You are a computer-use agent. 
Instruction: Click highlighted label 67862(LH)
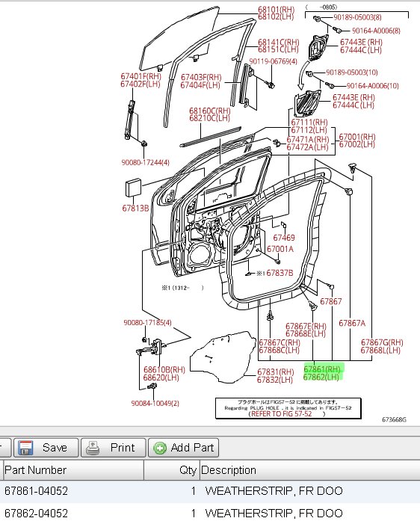(x=321, y=377)
